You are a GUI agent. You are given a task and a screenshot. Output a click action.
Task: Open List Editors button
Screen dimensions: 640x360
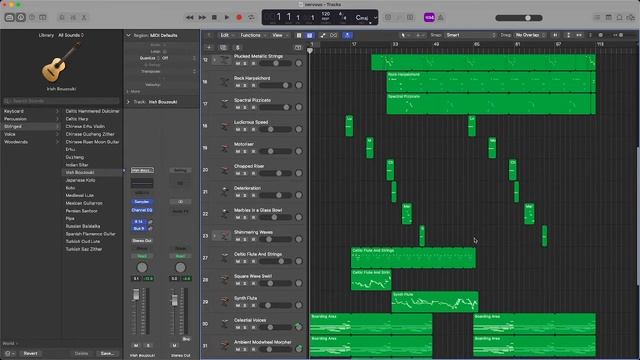tap(597, 18)
